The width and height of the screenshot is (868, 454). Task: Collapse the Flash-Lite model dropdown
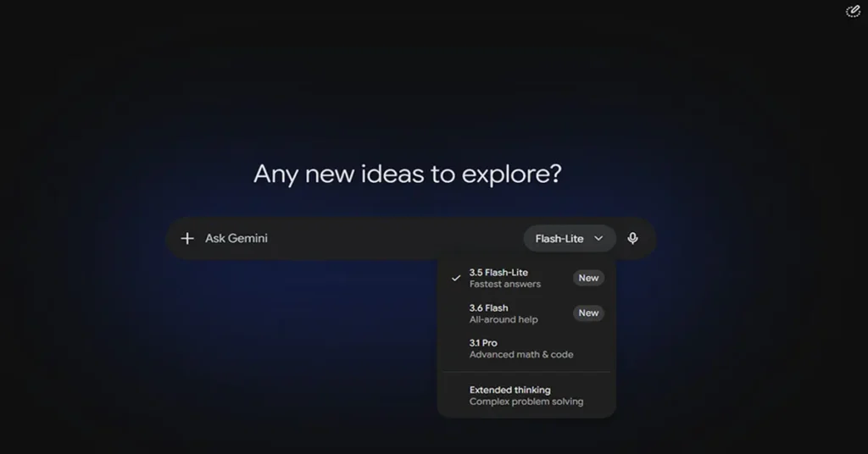click(570, 238)
